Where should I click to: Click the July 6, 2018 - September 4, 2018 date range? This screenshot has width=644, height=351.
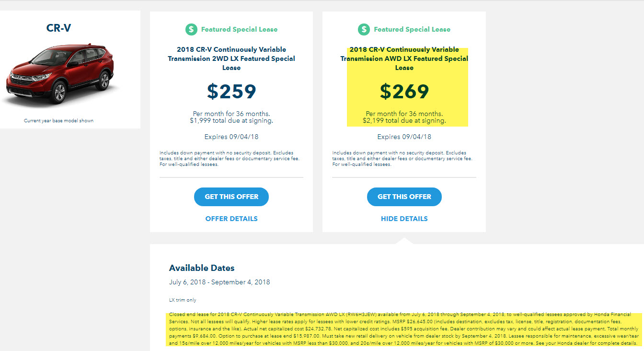click(x=219, y=282)
